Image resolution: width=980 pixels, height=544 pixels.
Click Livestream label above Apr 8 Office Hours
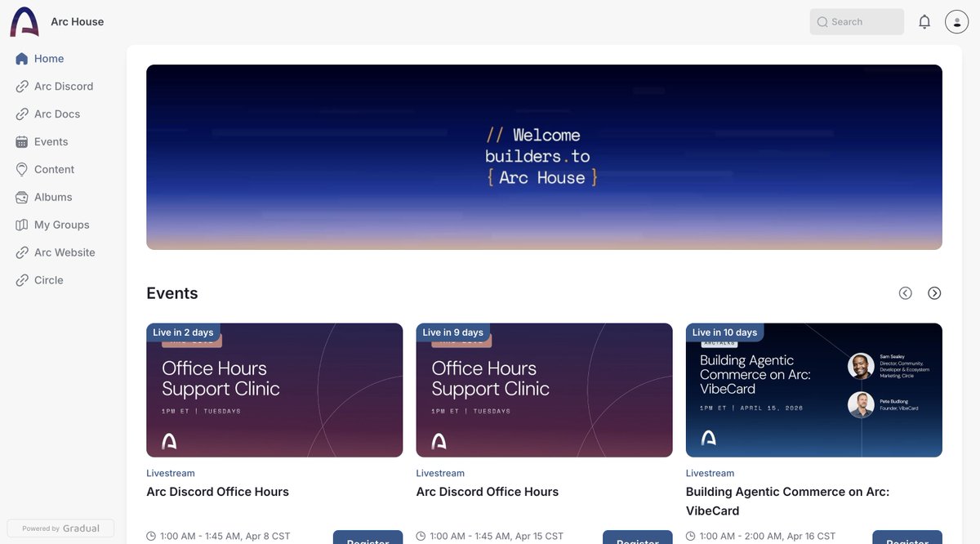pos(171,473)
